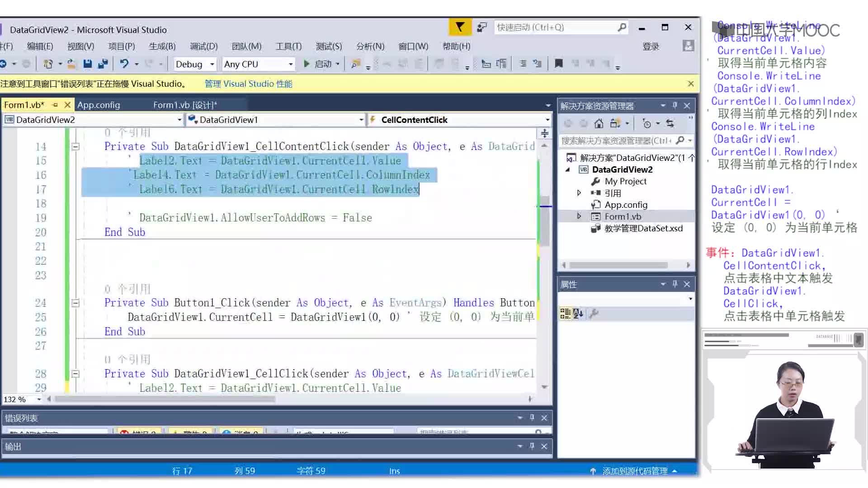Toggle auto-hide pin on Error List panel
Screen dimensions: 868x488
tap(532, 418)
